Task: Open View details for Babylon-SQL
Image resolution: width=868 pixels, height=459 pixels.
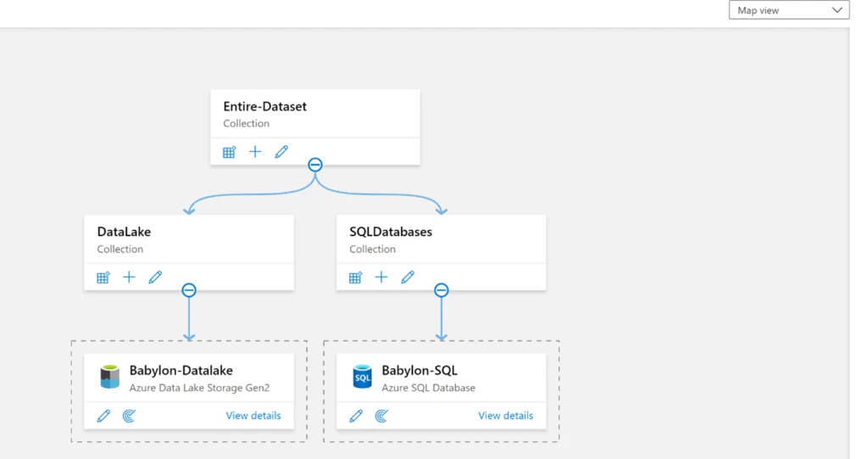Action: click(x=505, y=416)
